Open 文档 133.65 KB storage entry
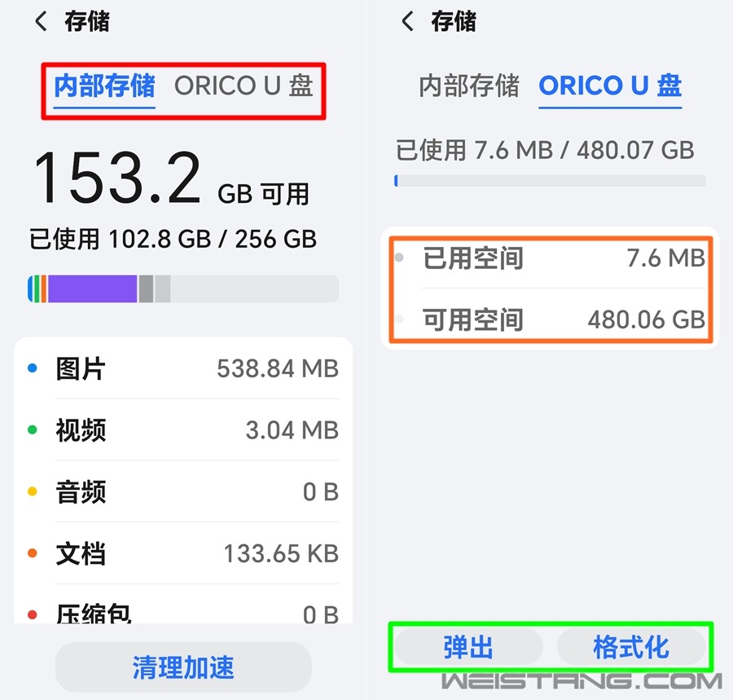 183,553
